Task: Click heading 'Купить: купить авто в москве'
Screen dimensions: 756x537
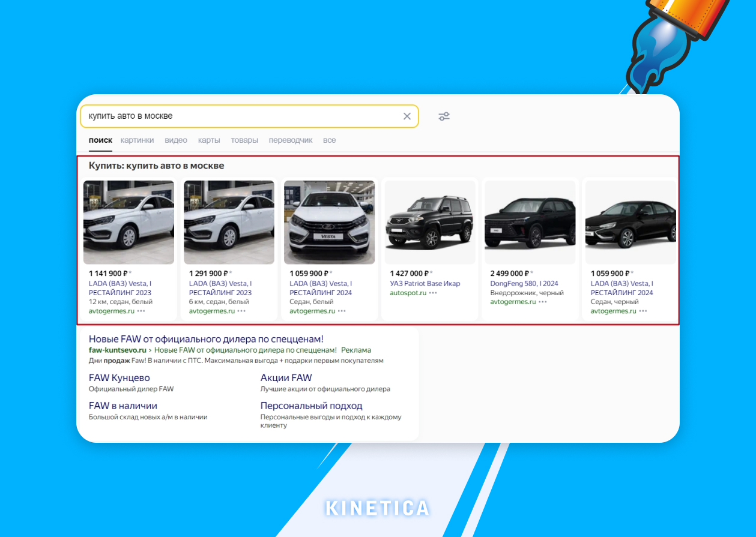Action: click(x=157, y=166)
